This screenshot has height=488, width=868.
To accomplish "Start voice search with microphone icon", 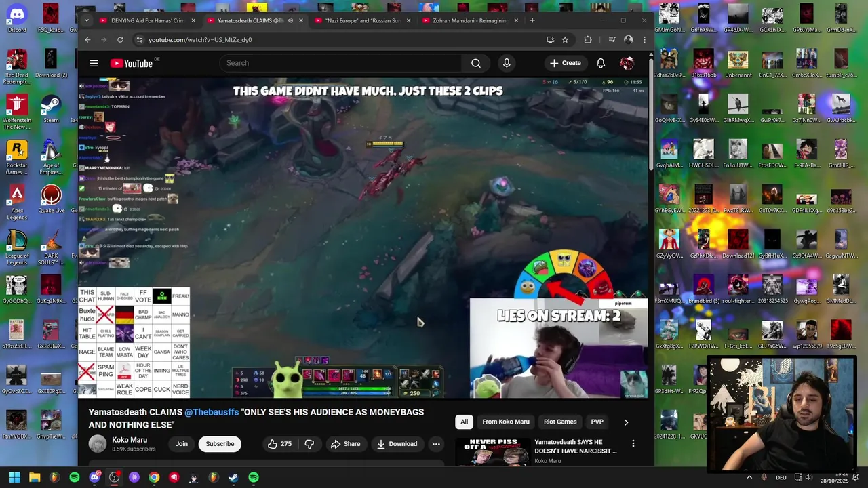I will coord(507,63).
